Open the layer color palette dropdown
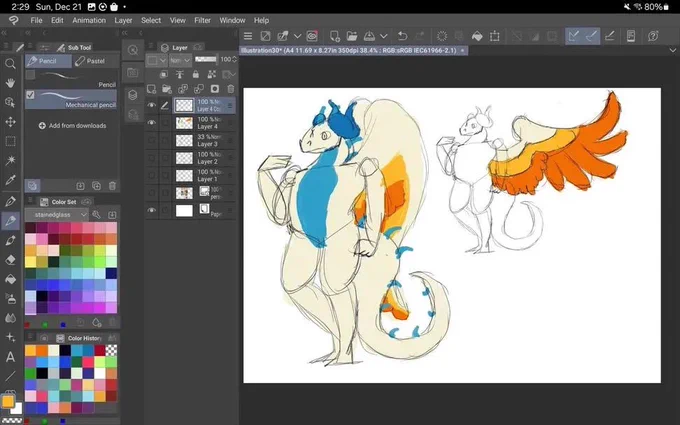The image size is (680, 425). pyautogui.click(x=157, y=60)
